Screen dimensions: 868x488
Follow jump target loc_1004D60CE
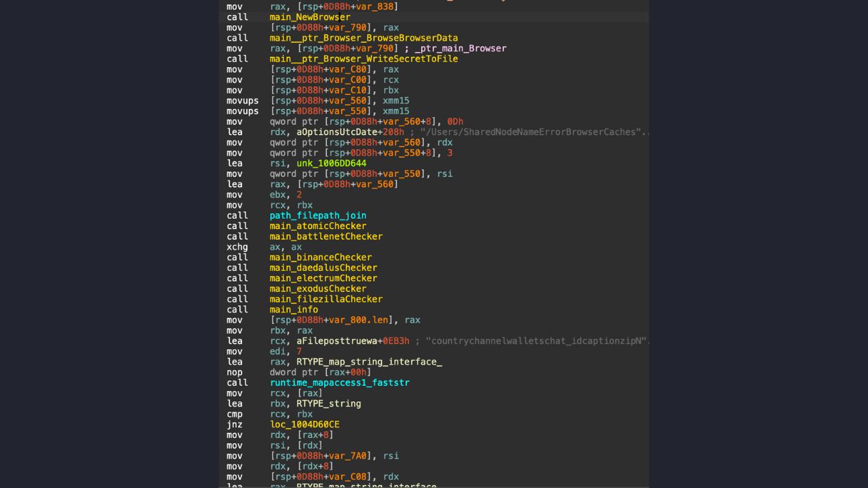click(304, 424)
